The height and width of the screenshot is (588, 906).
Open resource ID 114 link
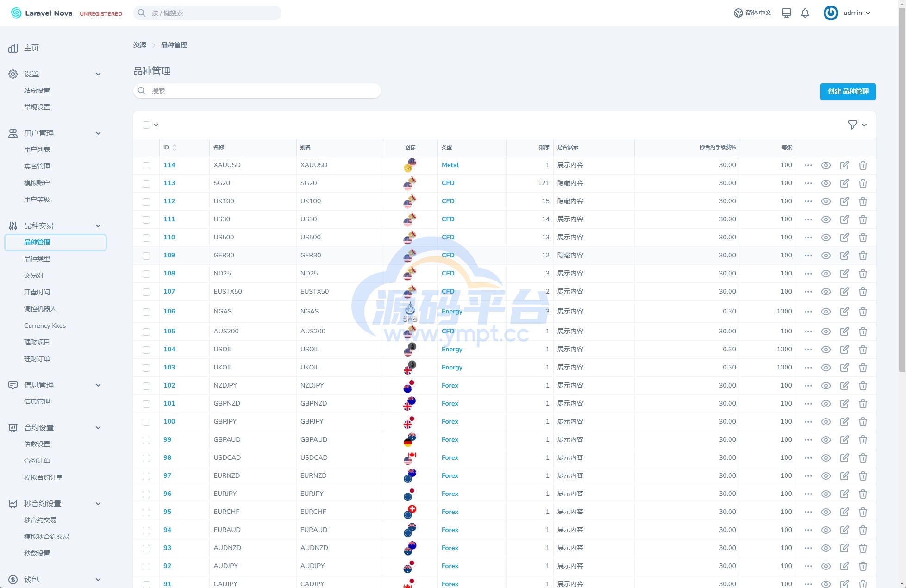169,165
